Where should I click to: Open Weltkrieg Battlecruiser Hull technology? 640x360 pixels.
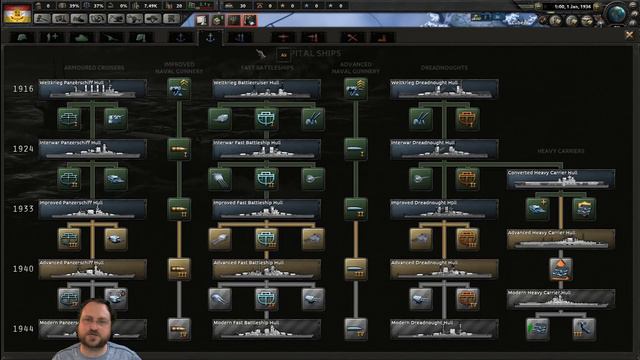pyautogui.click(x=267, y=89)
